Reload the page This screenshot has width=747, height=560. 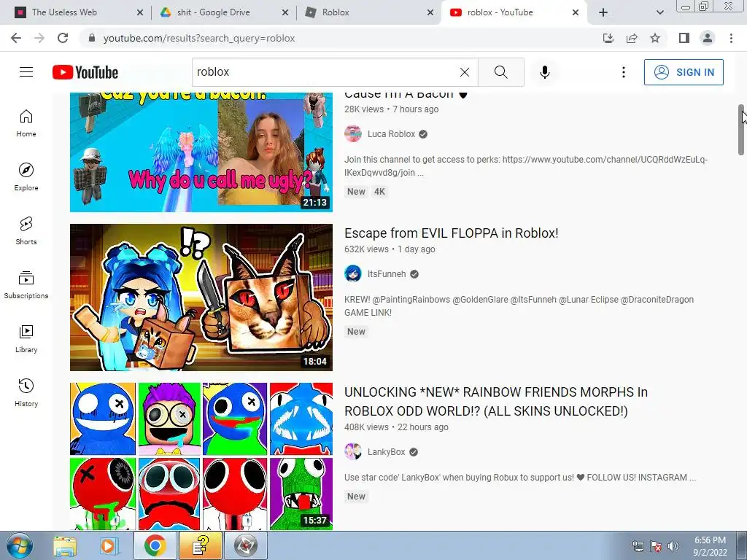click(63, 38)
